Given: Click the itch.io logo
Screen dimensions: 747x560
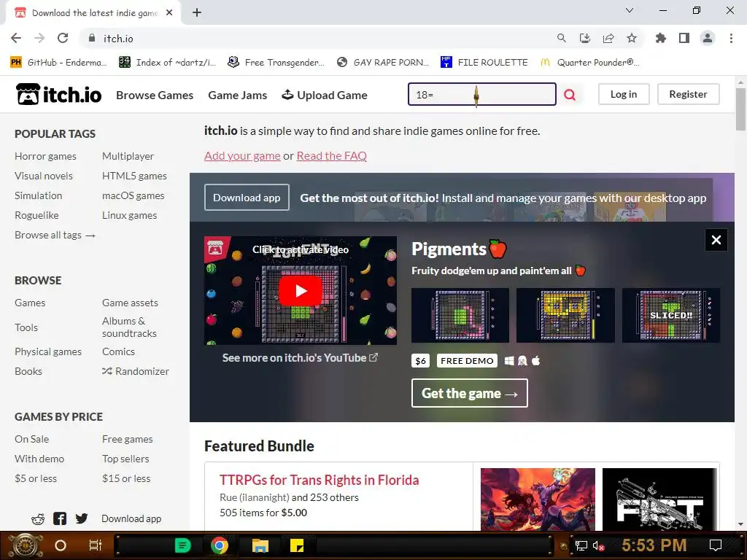Looking at the screenshot, I should click(x=58, y=94).
